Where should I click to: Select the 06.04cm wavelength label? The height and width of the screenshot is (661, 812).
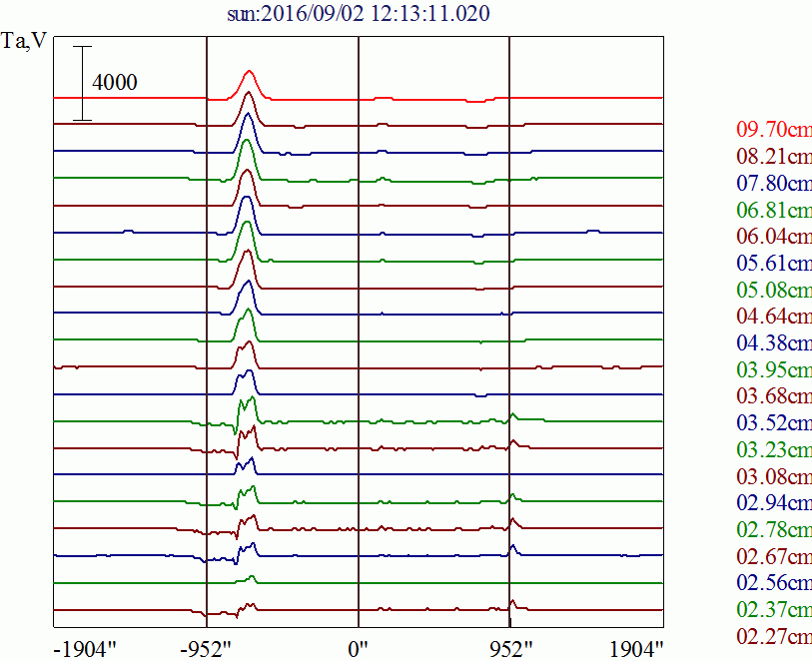click(x=774, y=236)
